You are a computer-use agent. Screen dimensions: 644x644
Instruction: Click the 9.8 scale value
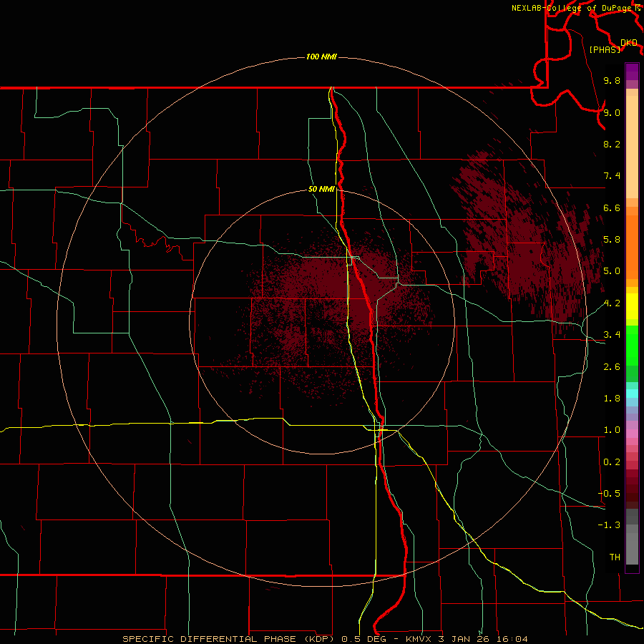click(x=612, y=80)
